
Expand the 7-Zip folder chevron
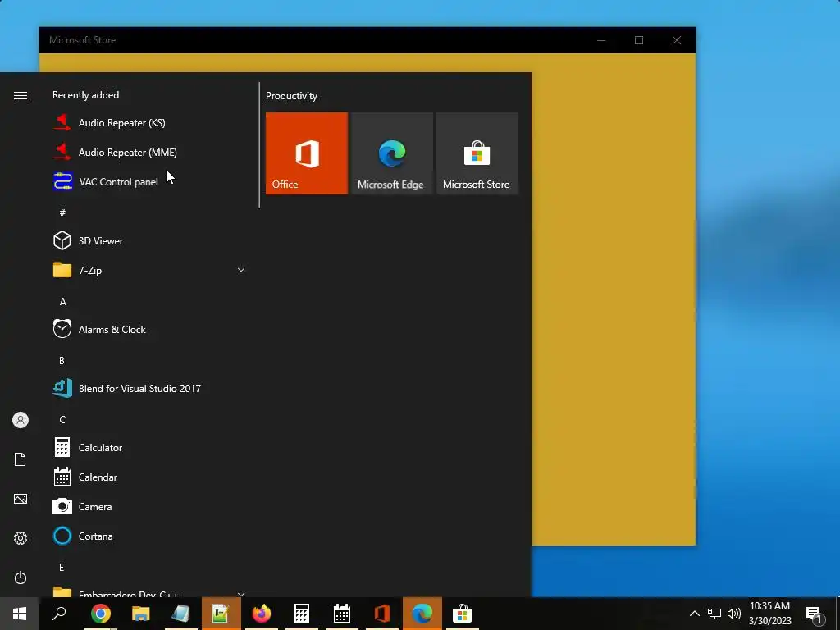[241, 270]
